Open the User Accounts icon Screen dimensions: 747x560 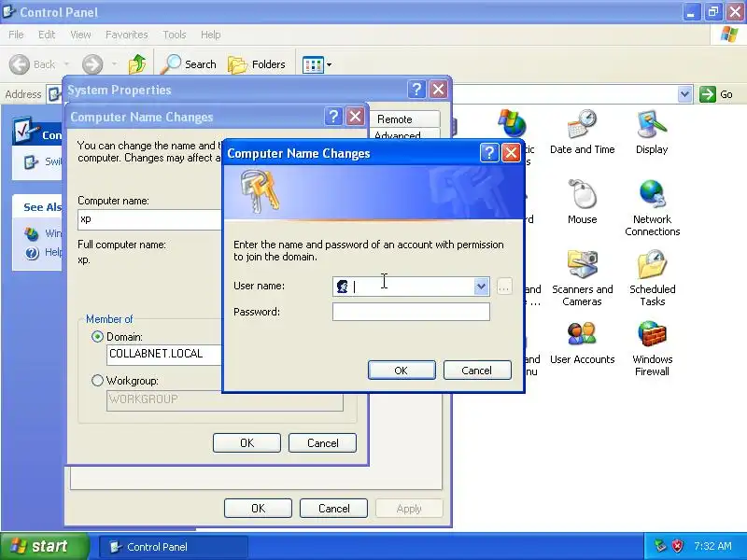point(582,343)
